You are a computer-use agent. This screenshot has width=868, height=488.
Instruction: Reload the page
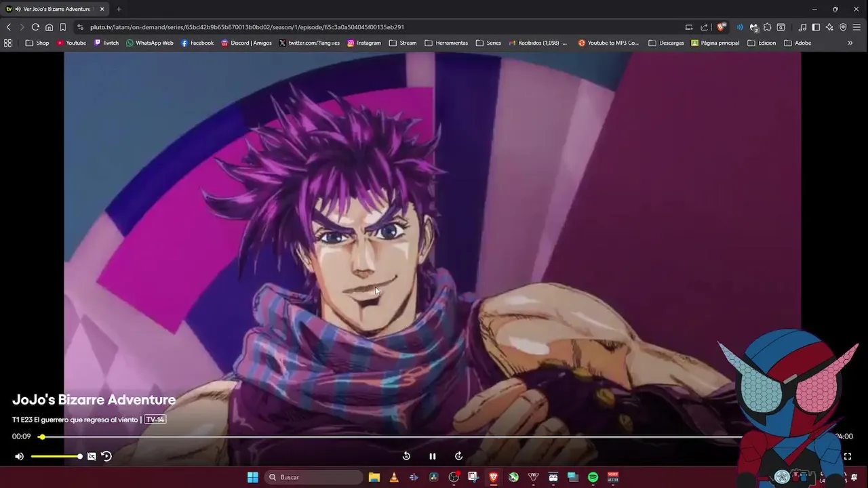[x=35, y=27]
